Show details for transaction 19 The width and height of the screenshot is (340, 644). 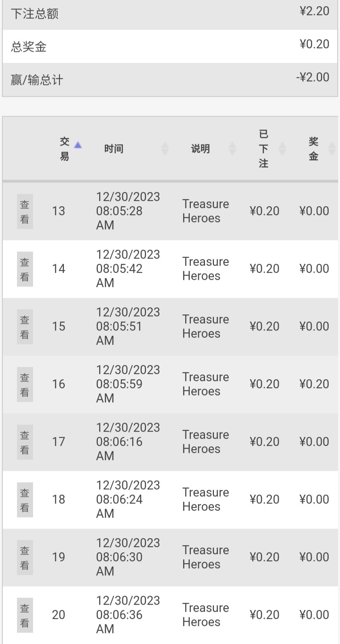click(x=25, y=557)
